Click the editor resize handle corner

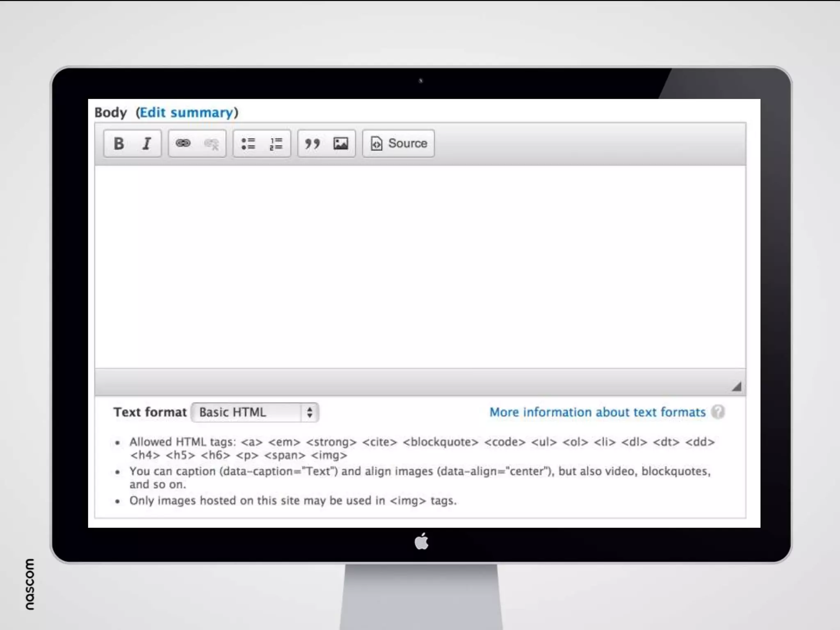coord(736,386)
